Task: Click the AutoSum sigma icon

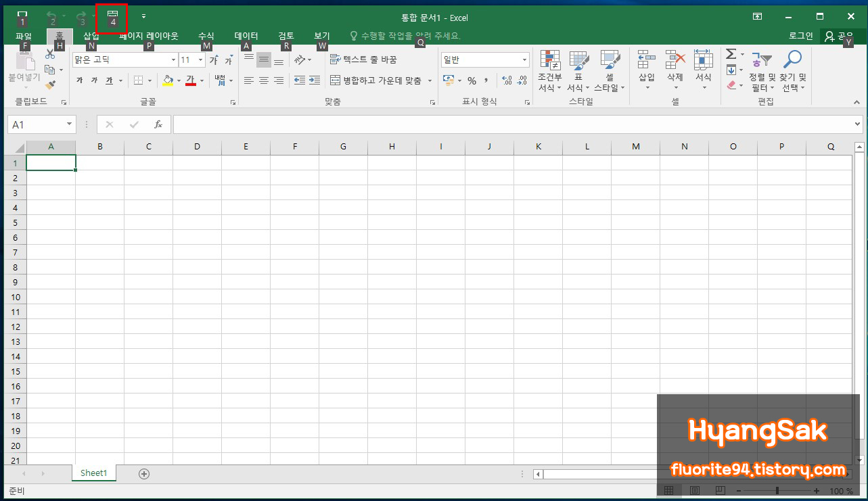Action: click(731, 54)
